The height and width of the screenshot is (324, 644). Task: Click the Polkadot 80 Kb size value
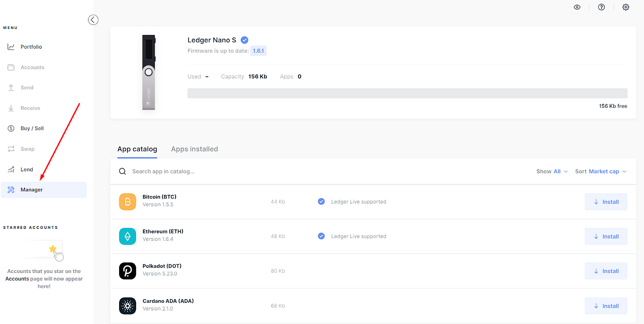tap(278, 271)
